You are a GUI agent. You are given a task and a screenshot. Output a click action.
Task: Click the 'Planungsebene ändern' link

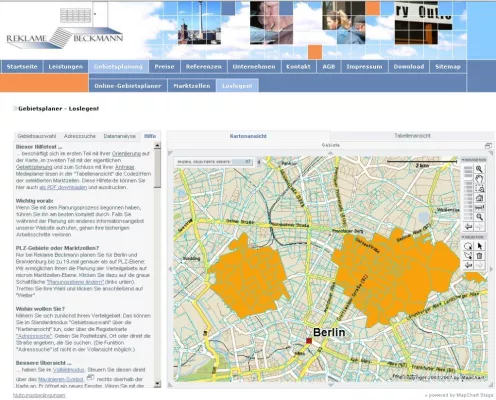(75, 282)
